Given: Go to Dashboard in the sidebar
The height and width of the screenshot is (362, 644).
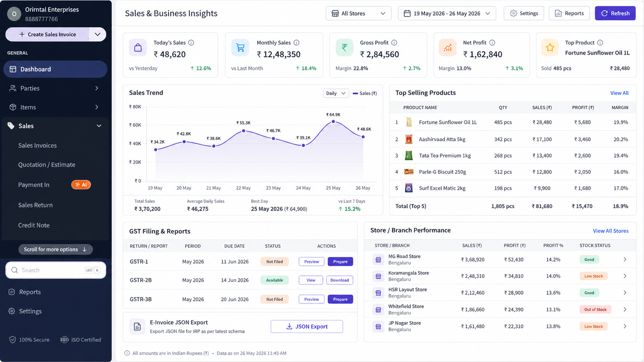Looking at the screenshot, I should [x=55, y=69].
